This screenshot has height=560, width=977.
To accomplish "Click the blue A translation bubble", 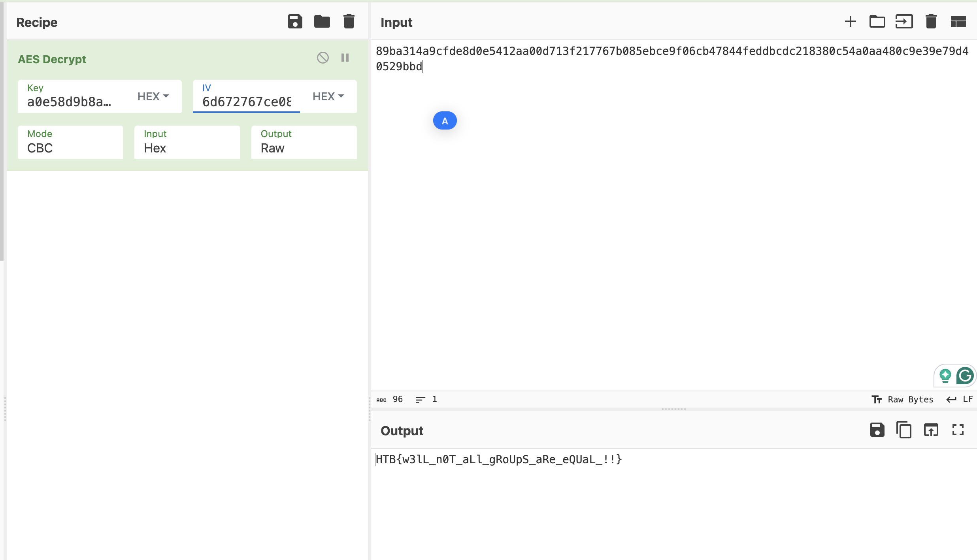I will (445, 121).
